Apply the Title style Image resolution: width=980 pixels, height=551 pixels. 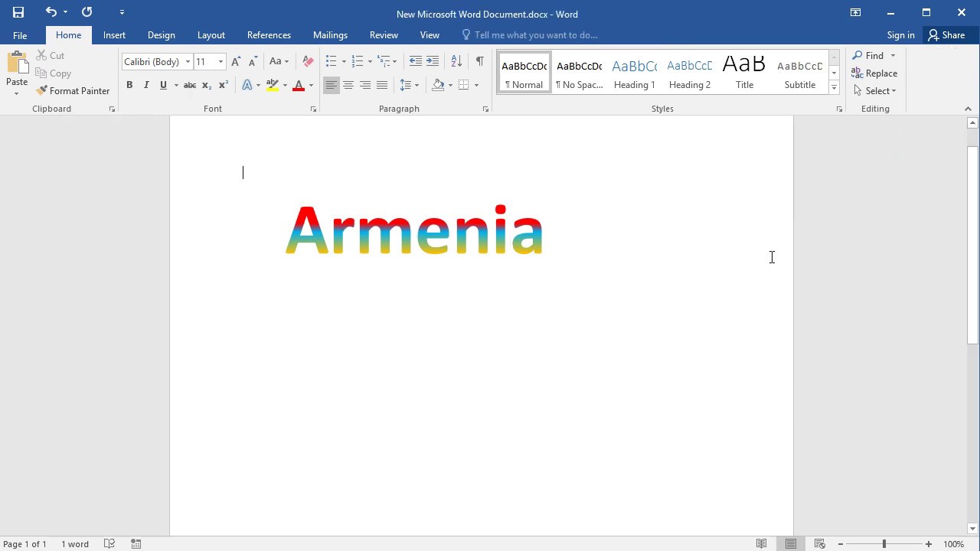click(x=745, y=73)
